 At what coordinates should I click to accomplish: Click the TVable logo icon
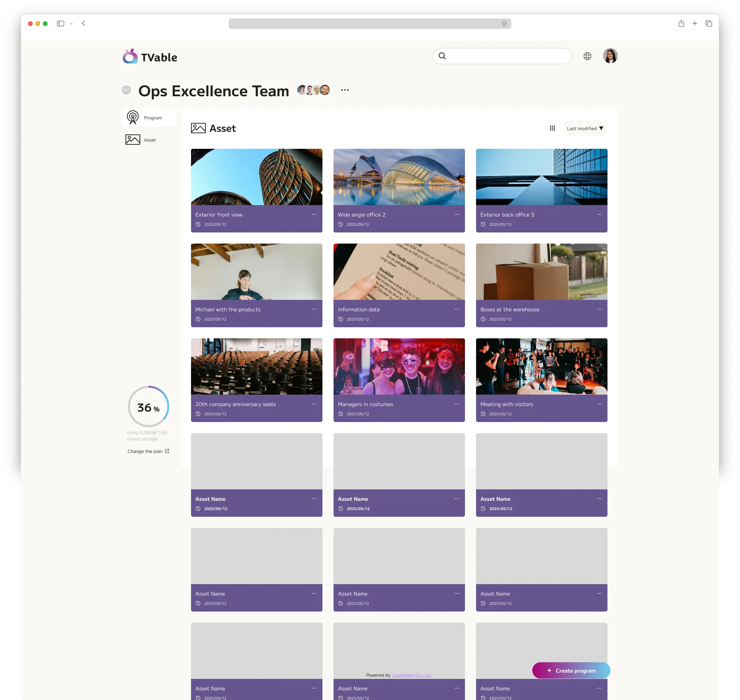pos(130,56)
